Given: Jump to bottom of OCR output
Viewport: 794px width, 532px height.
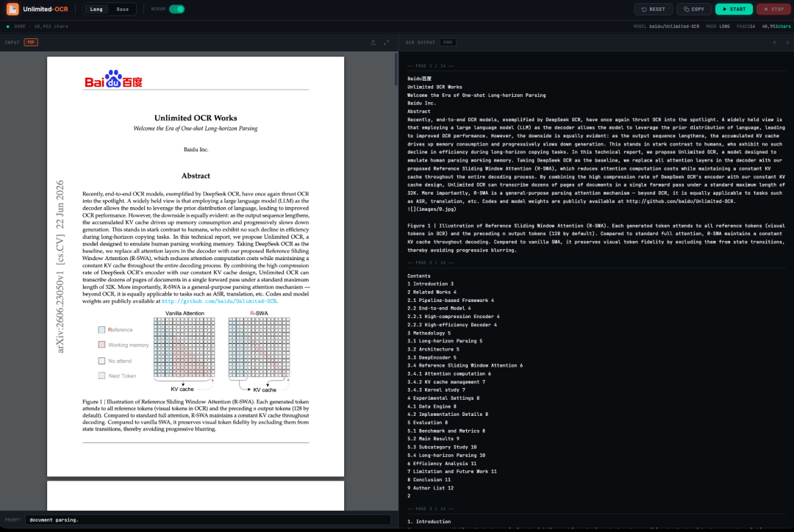Looking at the screenshot, I should [787, 43].
